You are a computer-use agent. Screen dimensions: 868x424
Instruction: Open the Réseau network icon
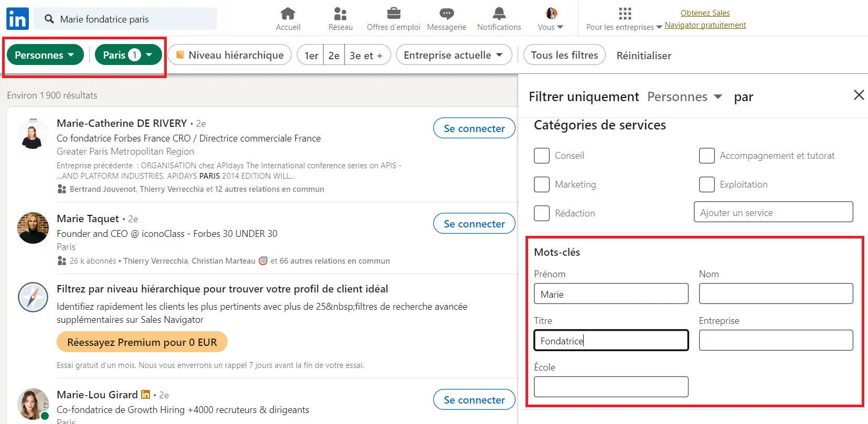[x=340, y=14]
